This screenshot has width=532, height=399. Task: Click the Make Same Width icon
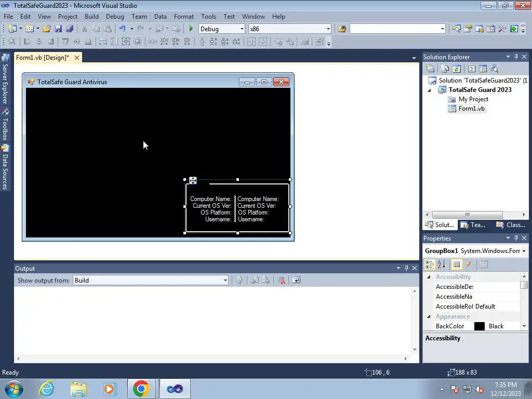click(x=103, y=42)
